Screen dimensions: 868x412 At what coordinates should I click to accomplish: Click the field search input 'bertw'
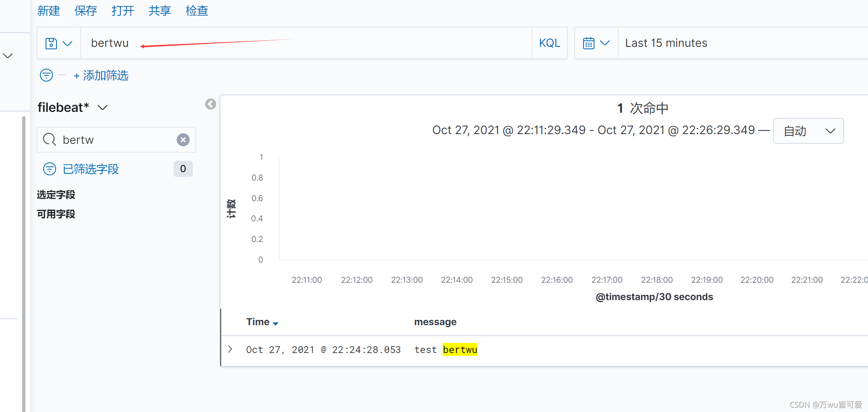117,140
